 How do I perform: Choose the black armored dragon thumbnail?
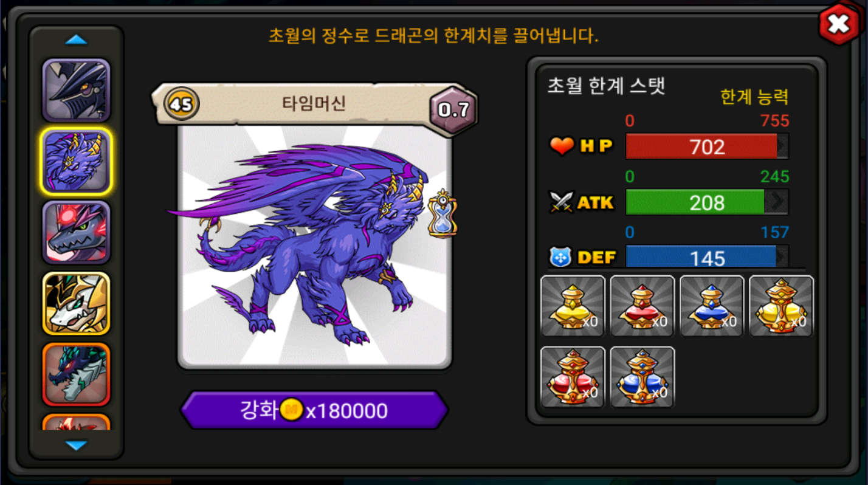tap(76, 90)
